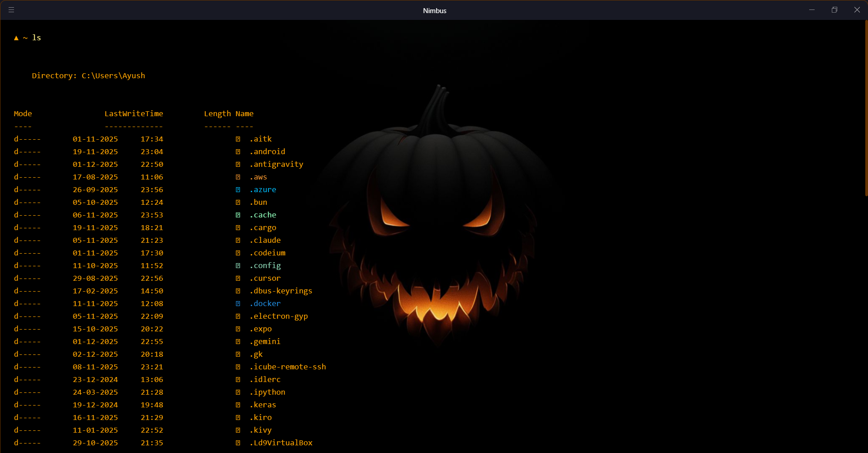868x453 pixels.
Task: Click the .electron-gyp folder name
Action: 279,316
